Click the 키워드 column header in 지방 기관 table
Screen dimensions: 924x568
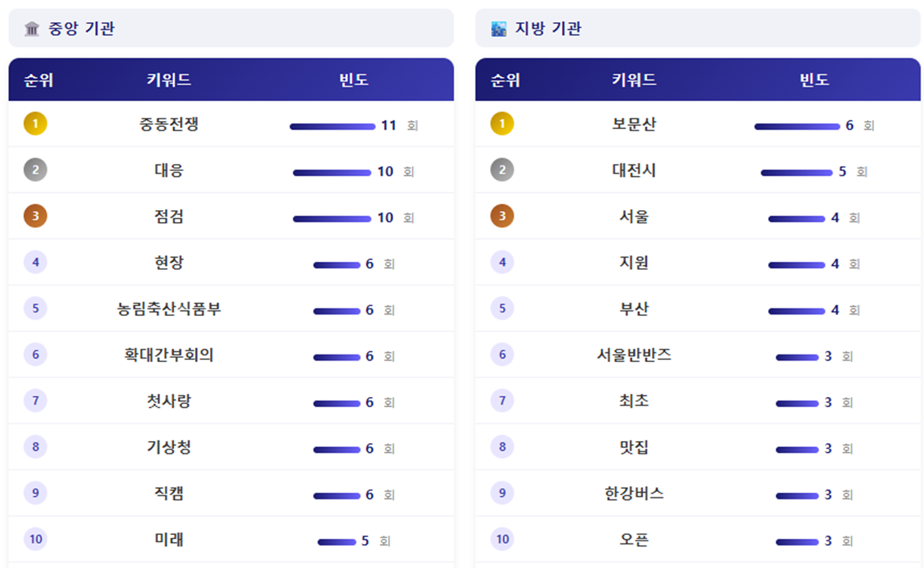coord(634,80)
